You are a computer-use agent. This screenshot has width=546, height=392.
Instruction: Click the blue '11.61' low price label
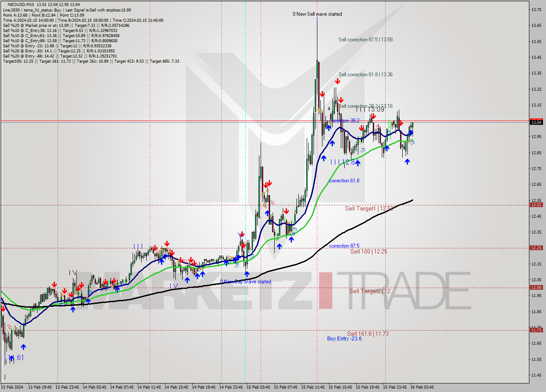(x=16, y=357)
